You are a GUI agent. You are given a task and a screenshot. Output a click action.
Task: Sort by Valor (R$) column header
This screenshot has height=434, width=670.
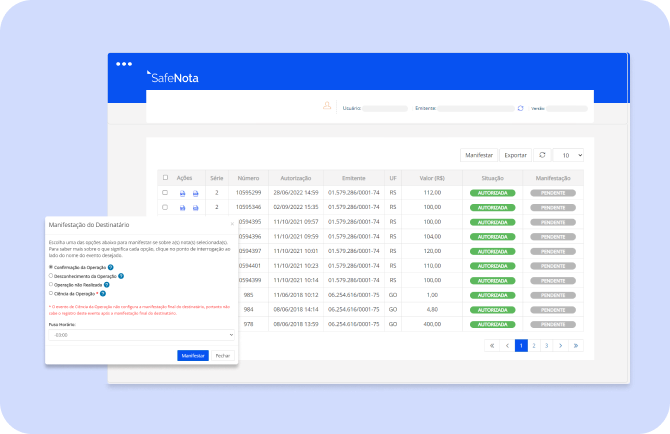432,178
